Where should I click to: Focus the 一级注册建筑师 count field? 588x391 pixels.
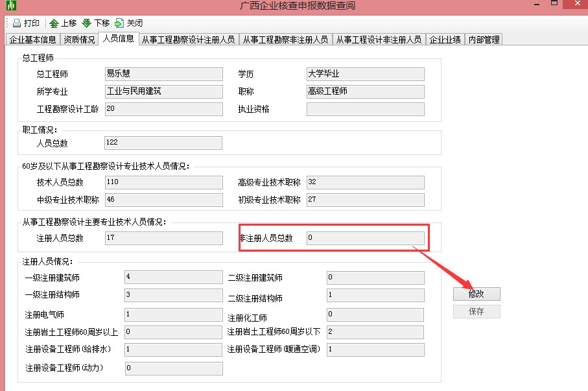[173, 278]
